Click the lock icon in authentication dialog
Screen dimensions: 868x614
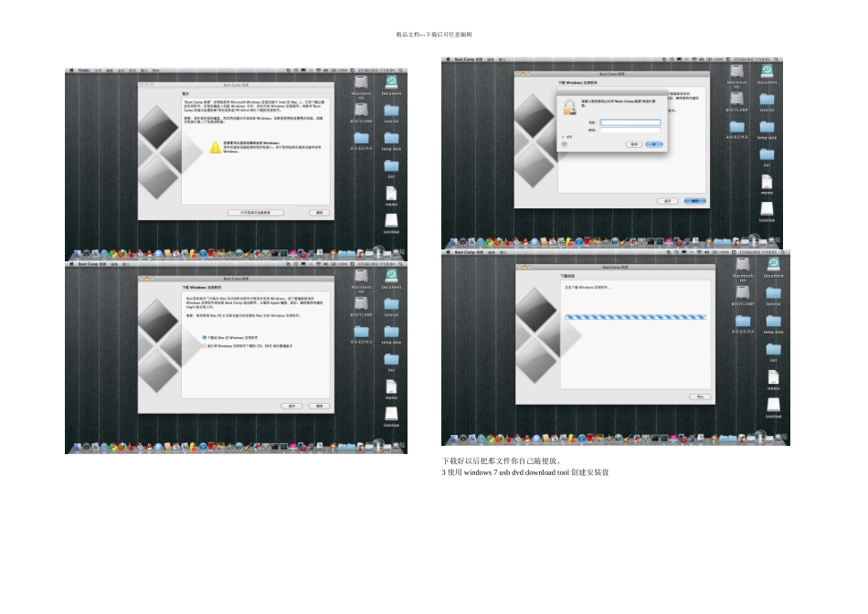[x=568, y=105]
